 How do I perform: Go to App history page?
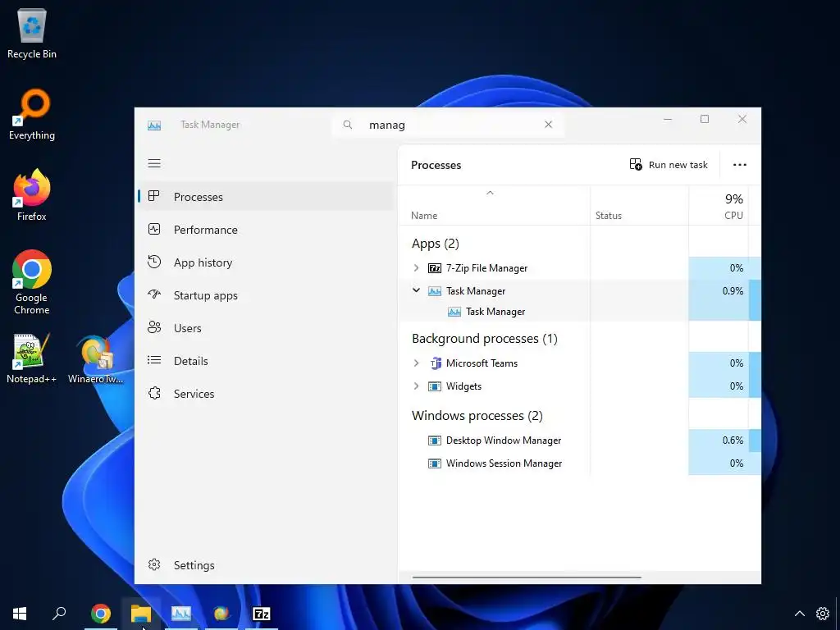point(267,262)
